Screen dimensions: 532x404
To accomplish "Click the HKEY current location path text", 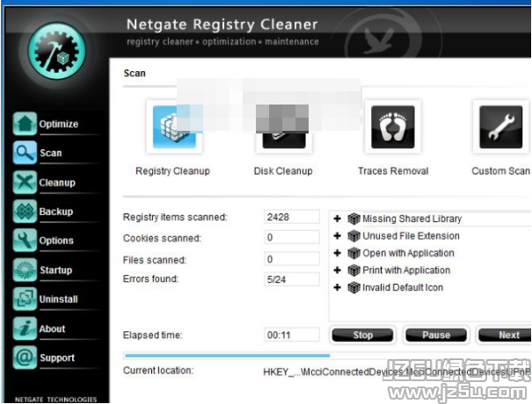I will click(x=397, y=372).
